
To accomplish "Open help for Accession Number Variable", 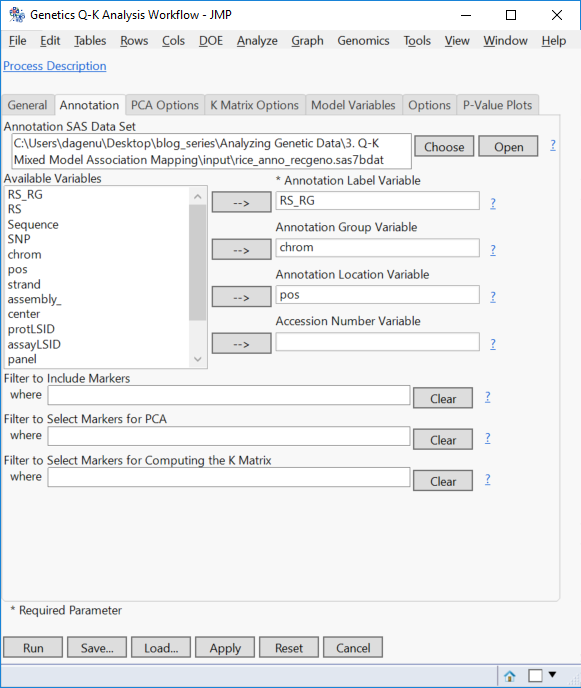I will pyautogui.click(x=493, y=344).
